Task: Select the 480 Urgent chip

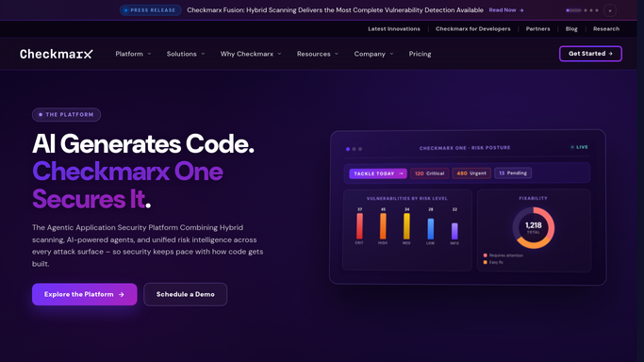Action: point(471,173)
